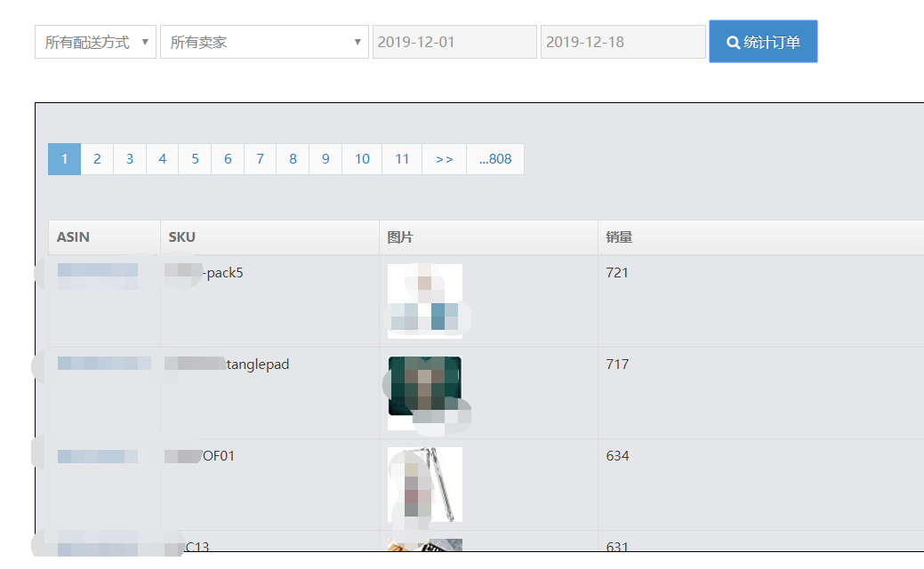Click the >> next pages link
The image size is (924, 569).
444,159
